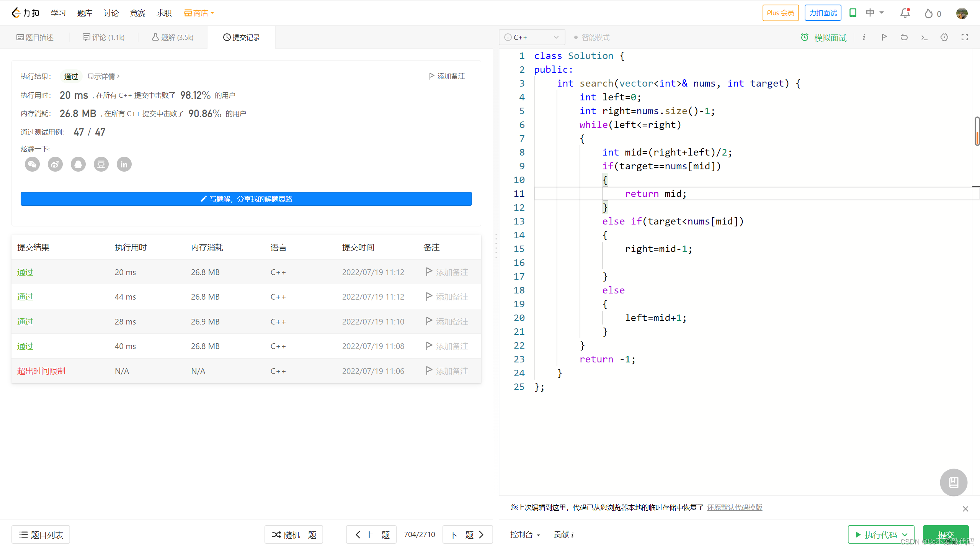Expand the 商店 store menu

click(x=199, y=13)
